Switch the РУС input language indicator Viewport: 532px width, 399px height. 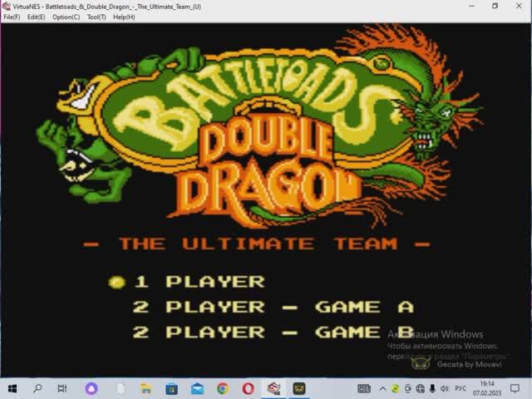tap(461, 388)
